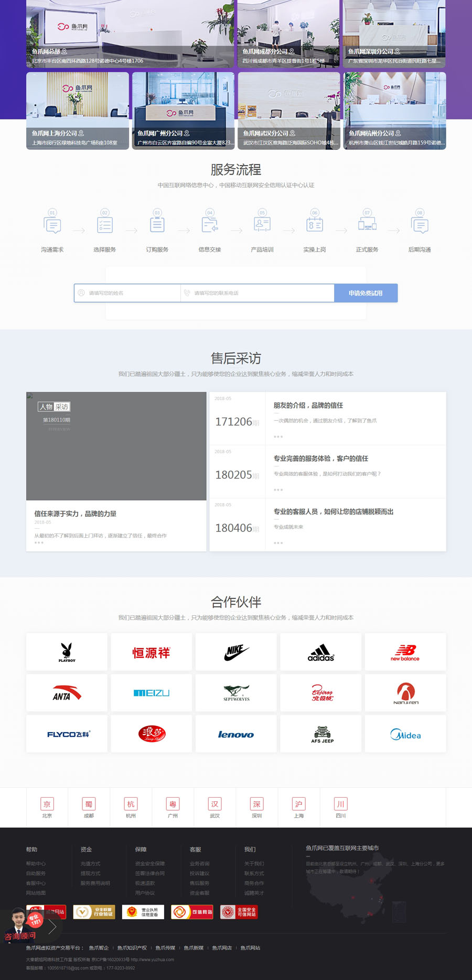The height and width of the screenshot is (980, 472).
Task: Click the 申请免费试用 button
Action: coord(366,293)
